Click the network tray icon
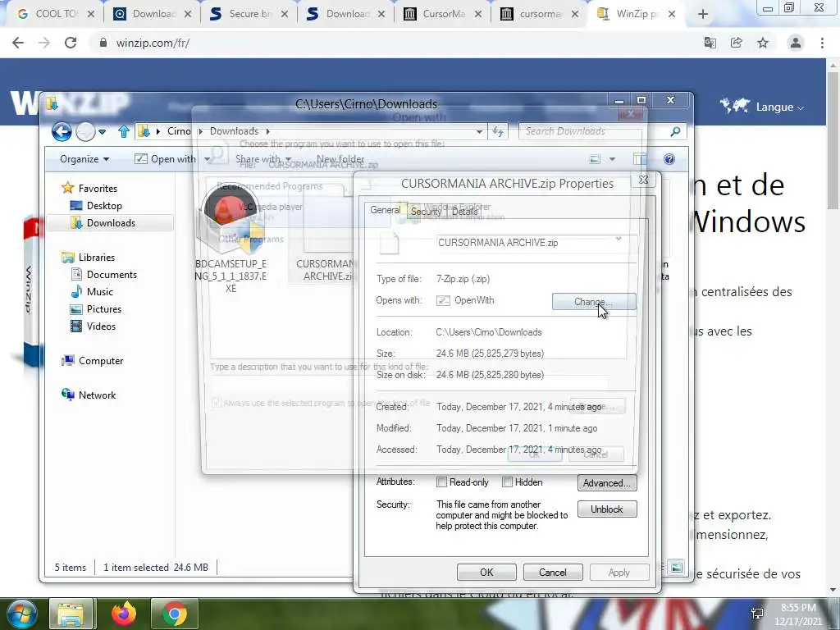 (x=757, y=614)
